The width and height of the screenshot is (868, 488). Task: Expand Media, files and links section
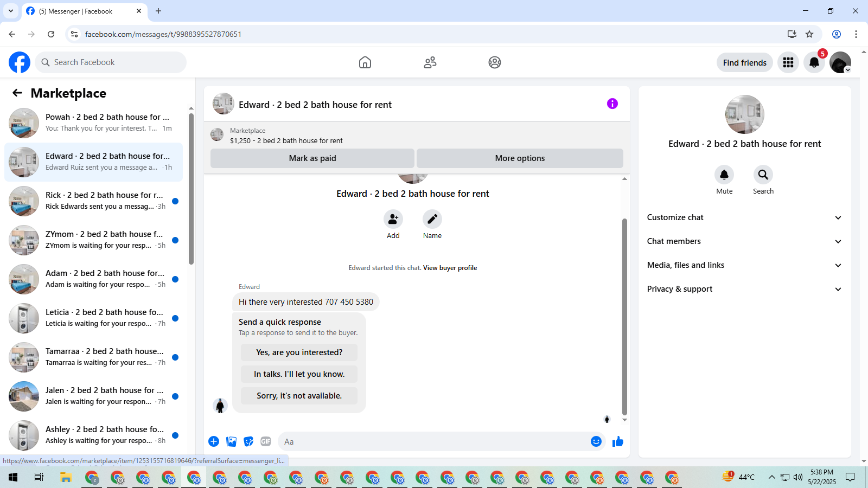[x=745, y=265]
